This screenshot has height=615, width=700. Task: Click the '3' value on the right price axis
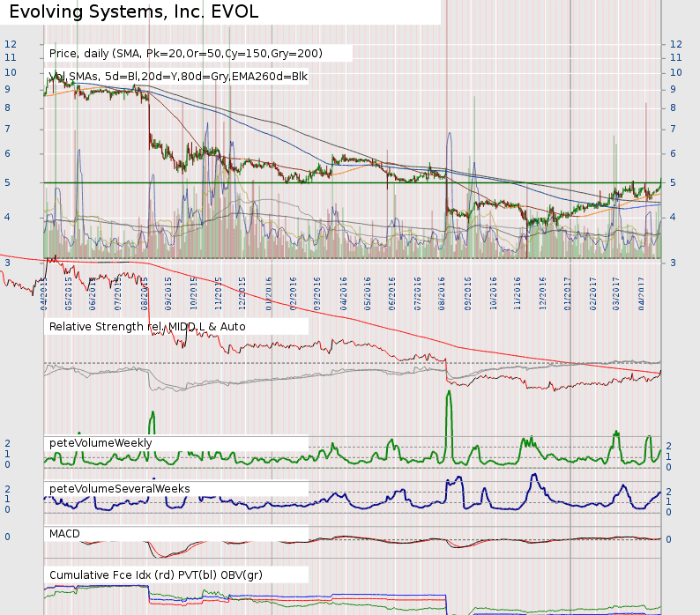tap(674, 263)
